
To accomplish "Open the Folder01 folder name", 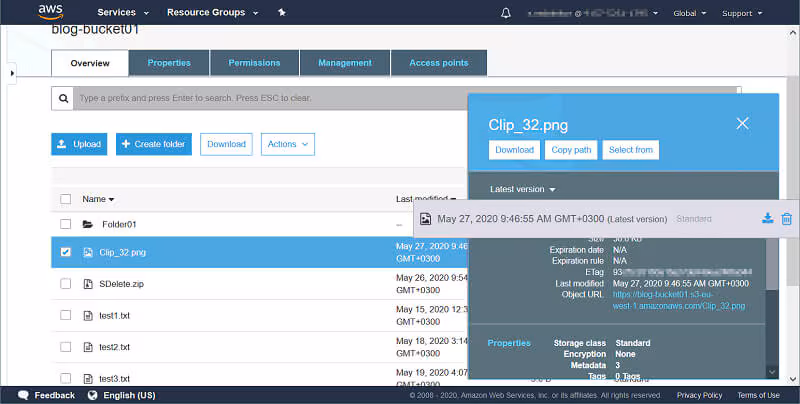I will 119,224.
